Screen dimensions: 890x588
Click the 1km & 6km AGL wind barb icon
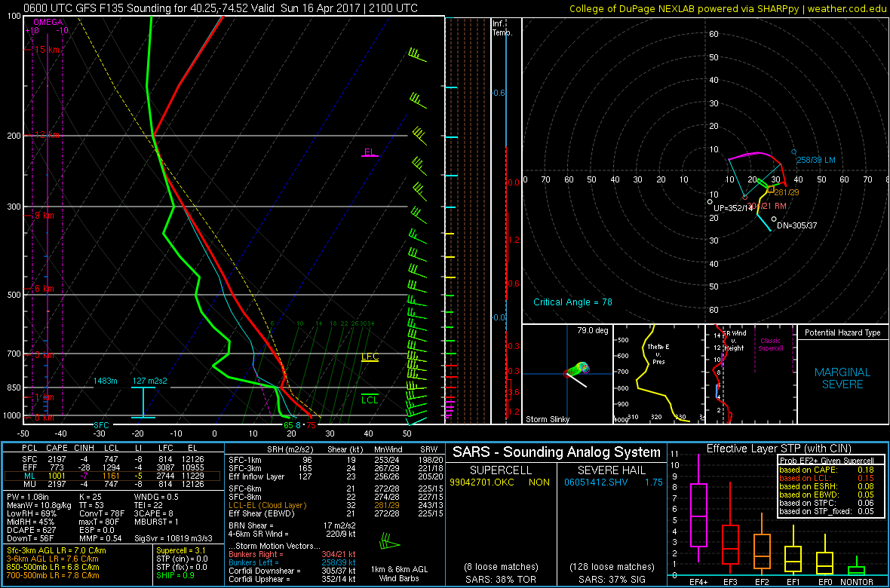tap(390, 541)
